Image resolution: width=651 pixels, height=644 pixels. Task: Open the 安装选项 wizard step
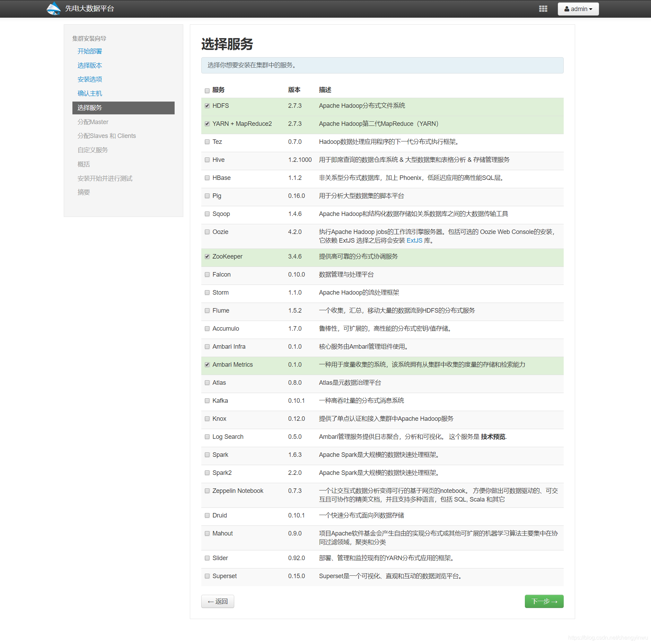tap(90, 79)
